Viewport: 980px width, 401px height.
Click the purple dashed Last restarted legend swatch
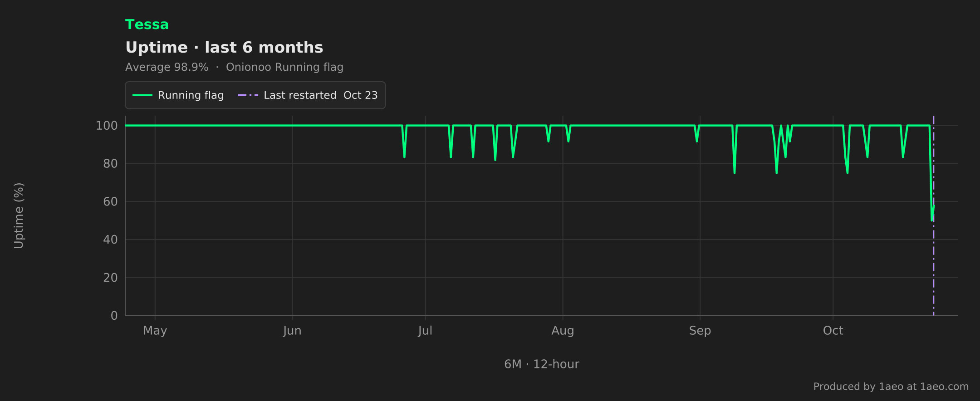248,95
